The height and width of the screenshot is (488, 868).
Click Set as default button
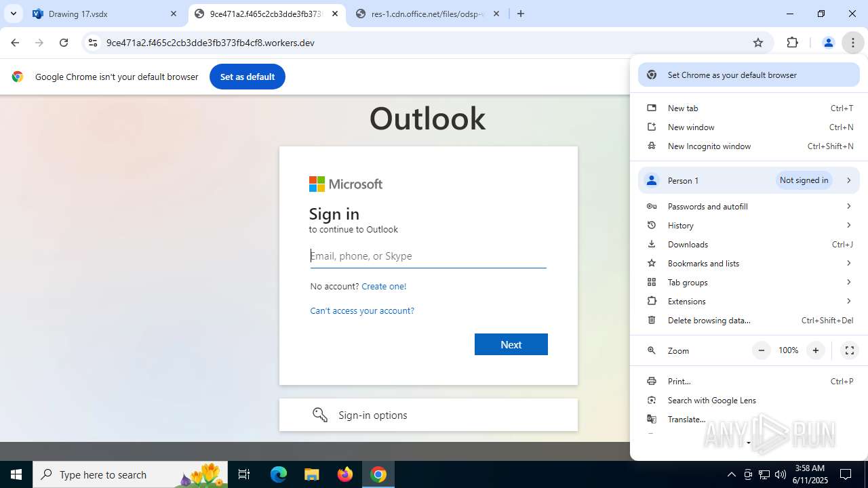pos(248,77)
